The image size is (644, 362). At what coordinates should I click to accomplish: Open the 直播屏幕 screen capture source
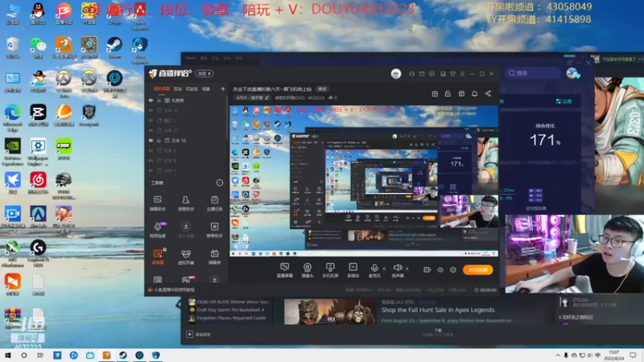click(x=285, y=270)
